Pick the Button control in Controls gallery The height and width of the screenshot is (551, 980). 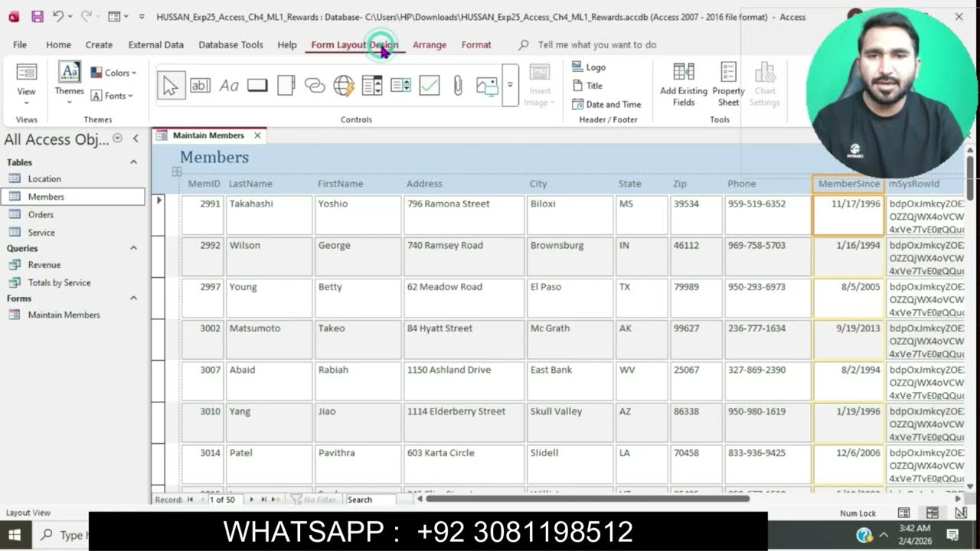coord(257,86)
